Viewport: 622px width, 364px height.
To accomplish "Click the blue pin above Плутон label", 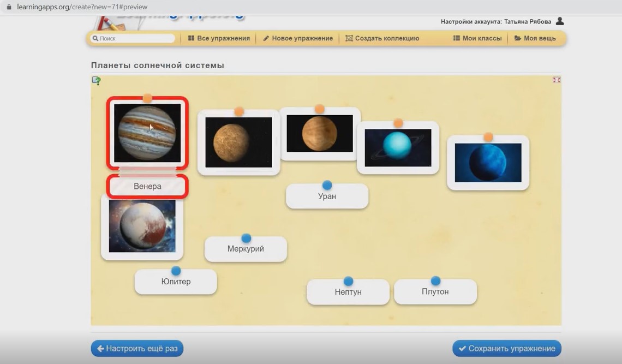I will [x=435, y=281].
